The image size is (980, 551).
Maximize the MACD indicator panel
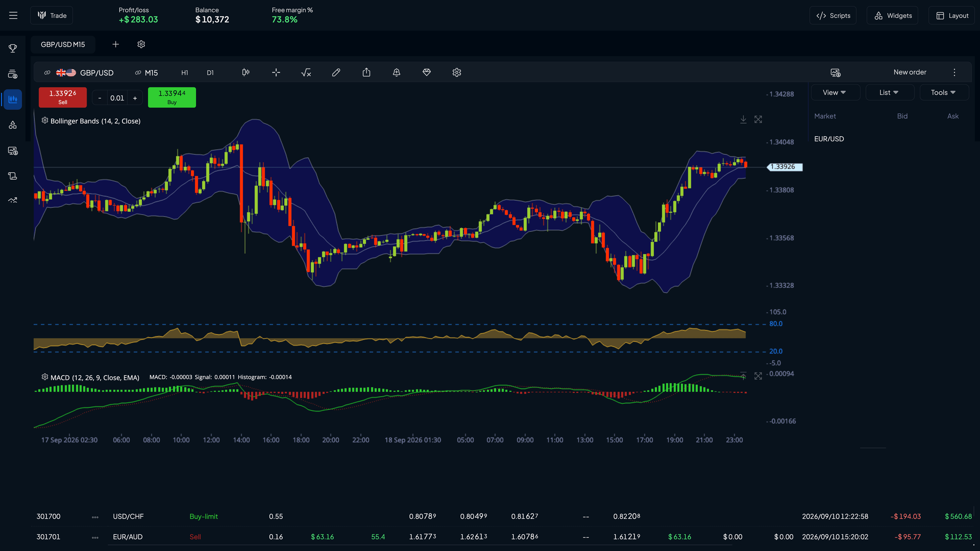758,376
